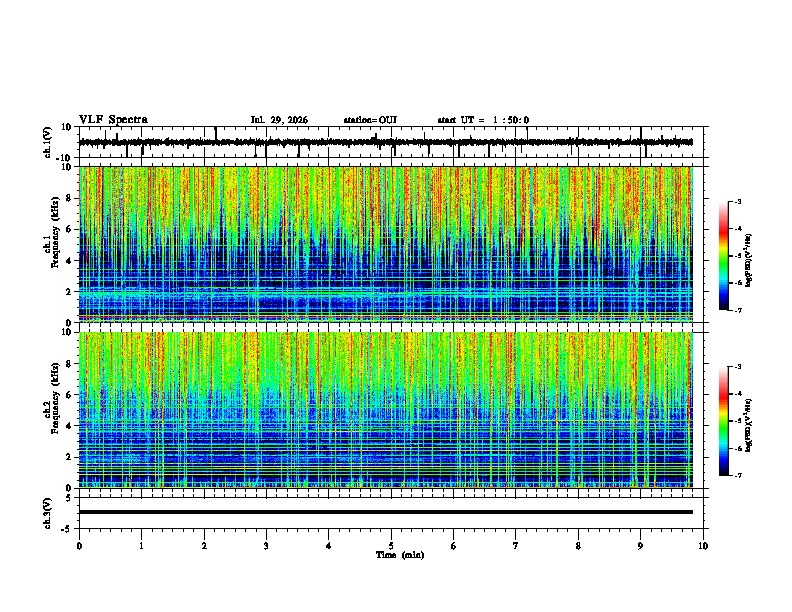Click the color scale bar beside ch.2 spectrogram
Viewport: 792px width, 612px height.
point(724,421)
